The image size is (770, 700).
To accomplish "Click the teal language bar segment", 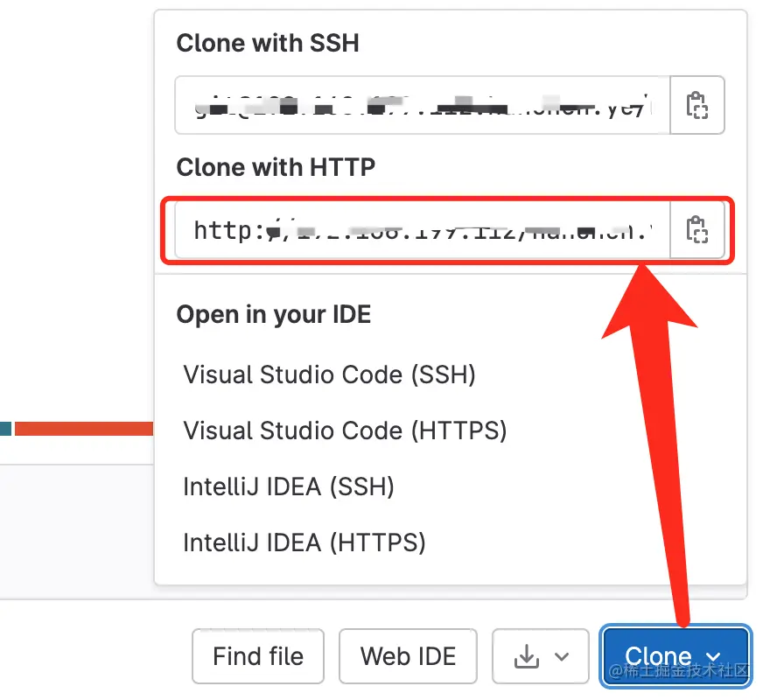I will pyautogui.click(x=5, y=428).
